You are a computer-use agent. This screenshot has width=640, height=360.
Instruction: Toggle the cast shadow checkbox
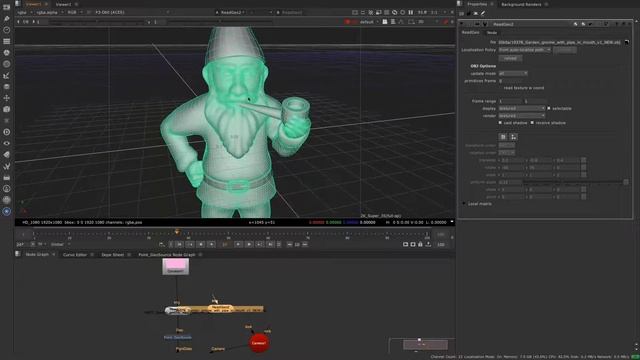pos(500,122)
